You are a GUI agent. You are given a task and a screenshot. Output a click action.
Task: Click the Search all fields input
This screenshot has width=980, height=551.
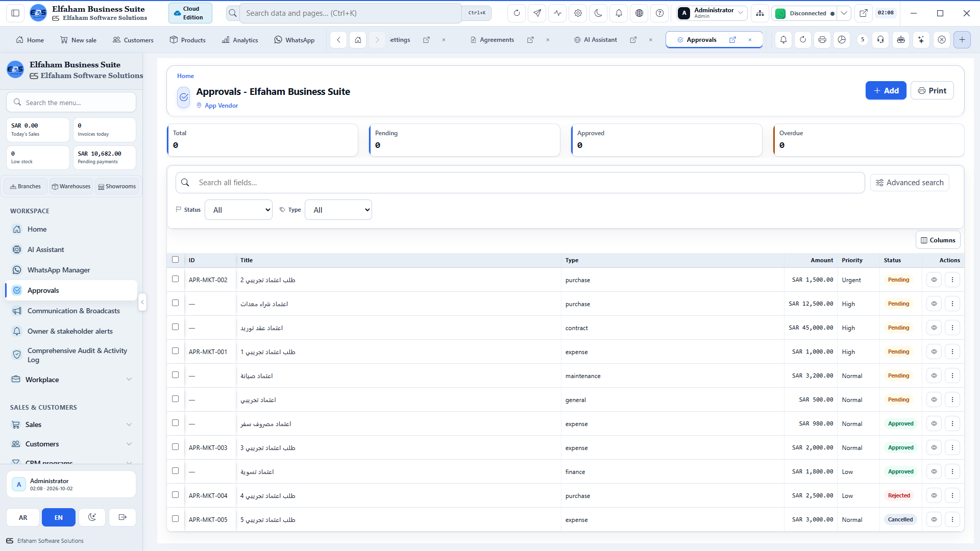click(x=520, y=183)
